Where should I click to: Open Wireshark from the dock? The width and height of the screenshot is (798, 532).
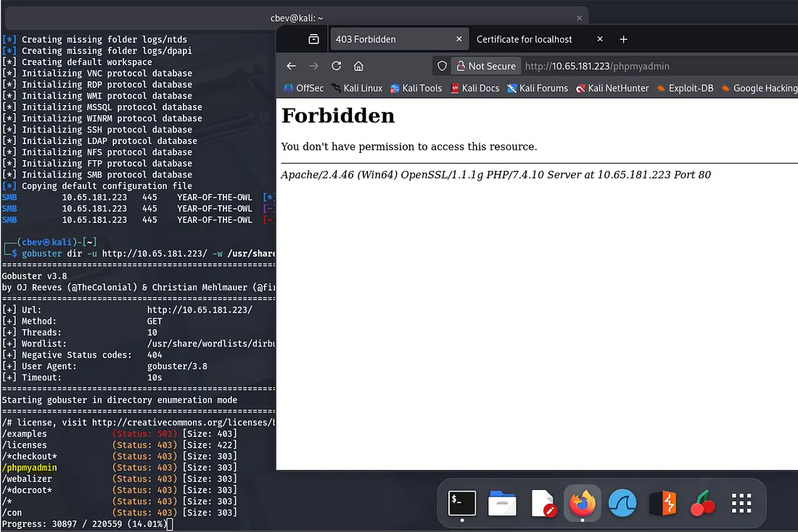622,503
